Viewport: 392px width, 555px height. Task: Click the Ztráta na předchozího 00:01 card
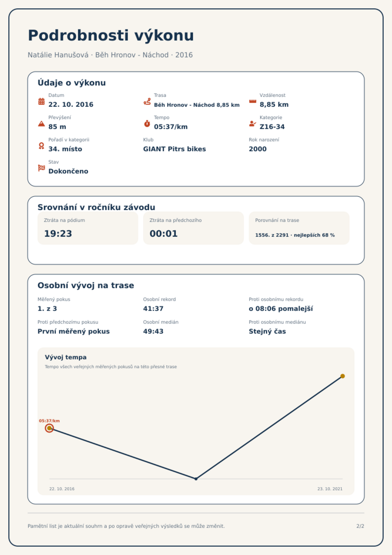[193, 228]
